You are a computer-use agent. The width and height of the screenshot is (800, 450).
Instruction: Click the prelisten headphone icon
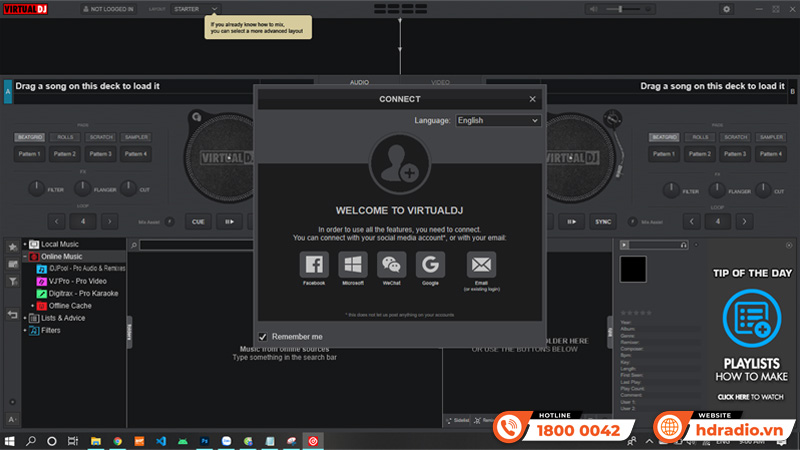(x=683, y=245)
